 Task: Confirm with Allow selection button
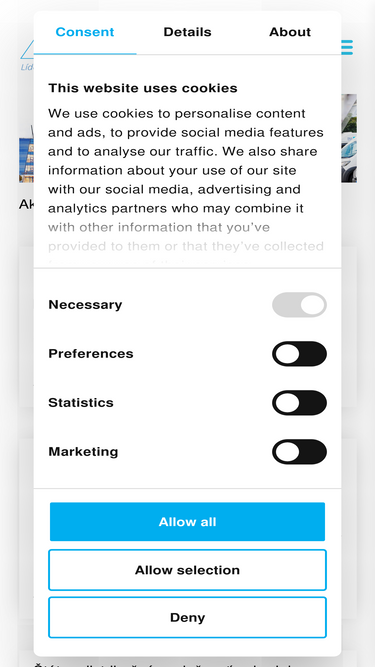tap(188, 570)
